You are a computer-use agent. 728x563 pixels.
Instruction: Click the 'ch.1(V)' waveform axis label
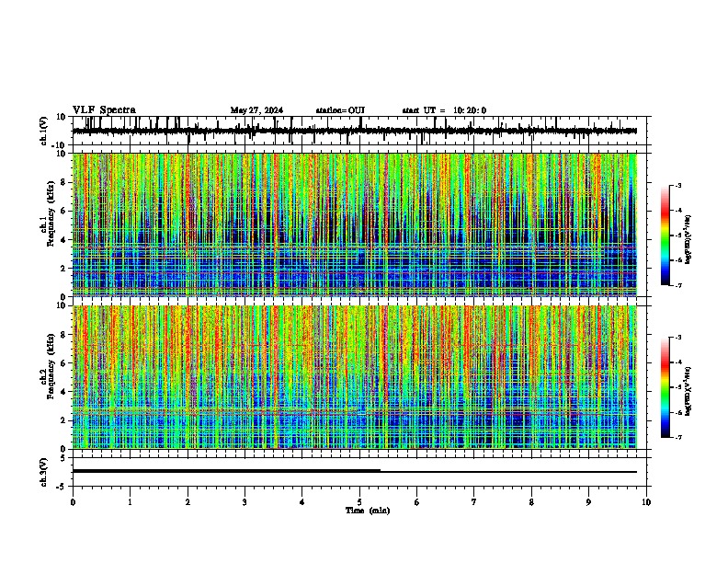coord(44,131)
